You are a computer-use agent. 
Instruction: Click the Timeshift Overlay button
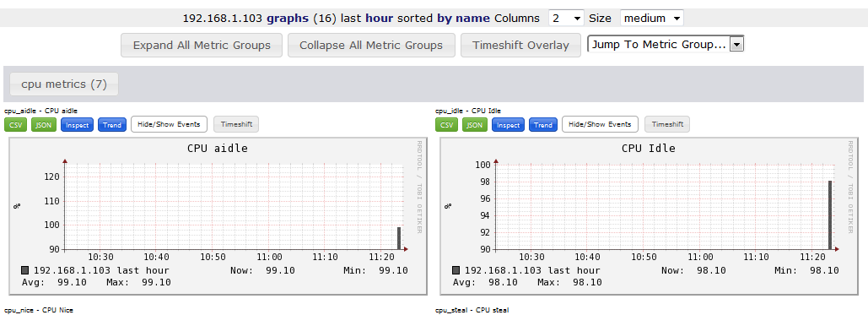(x=520, y=45)
